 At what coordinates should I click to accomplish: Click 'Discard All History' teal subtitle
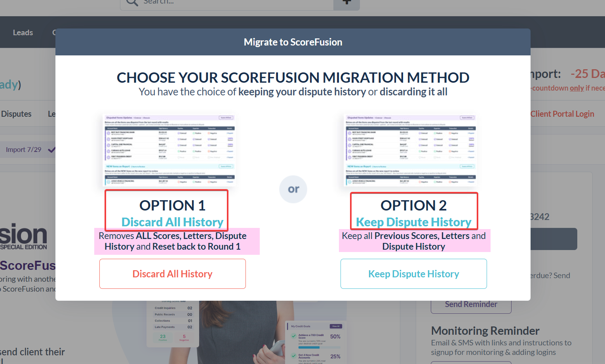click(x=172, y=222)
